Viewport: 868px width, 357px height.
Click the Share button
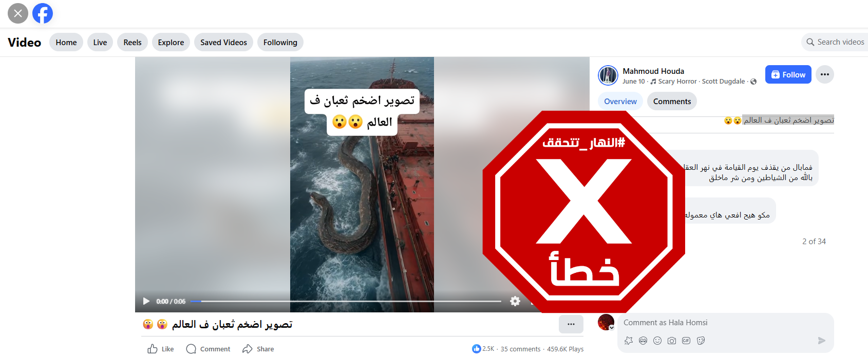pyautogui.click(x=258, y=349)
